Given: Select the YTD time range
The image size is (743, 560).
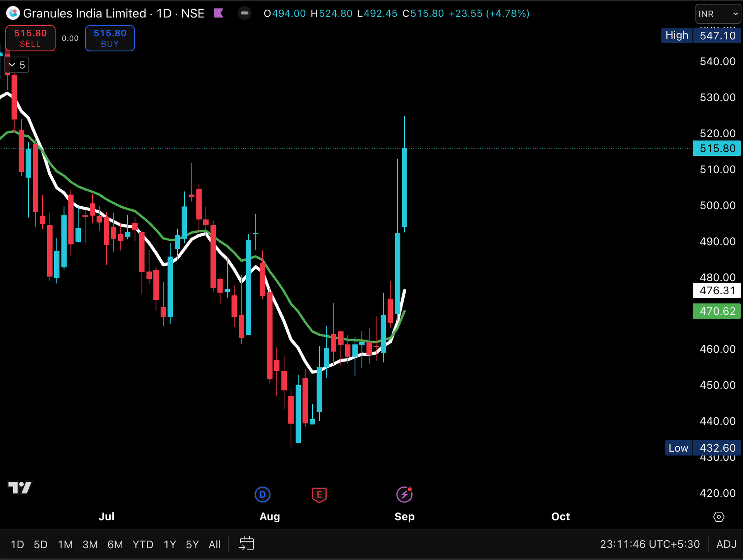Looking at the screenshot, I should tap(143, 545).
